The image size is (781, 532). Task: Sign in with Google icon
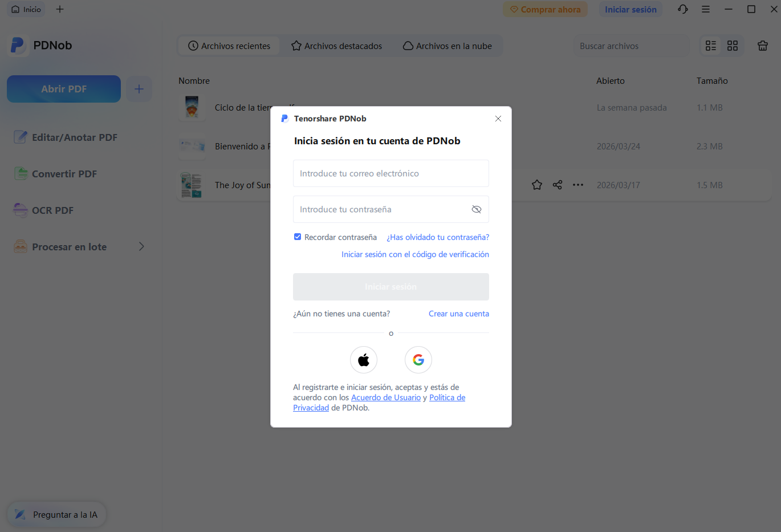tap(418, 360)
